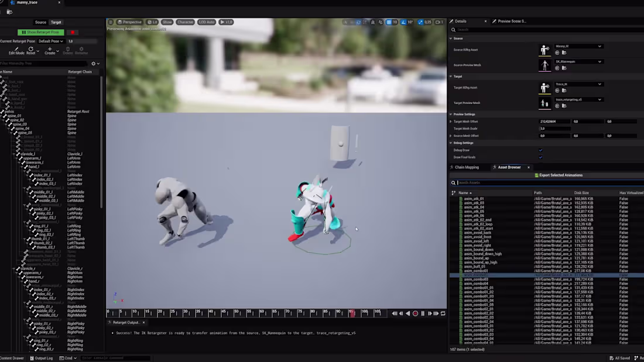Click the Show Retarget Pose button
The width and height of the screenshot is (644, 362).
coord(41,32)
